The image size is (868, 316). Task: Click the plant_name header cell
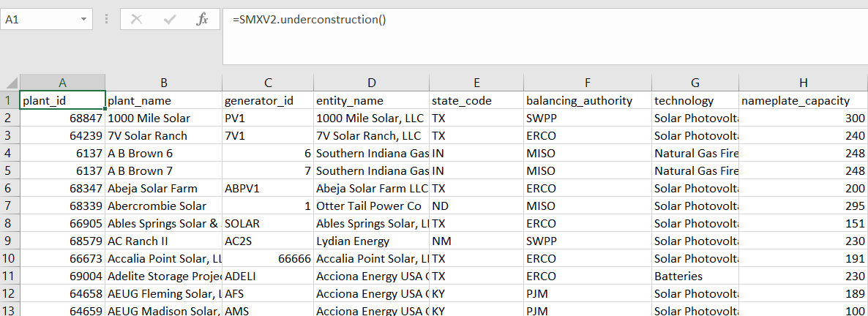[x=164, y=101]
